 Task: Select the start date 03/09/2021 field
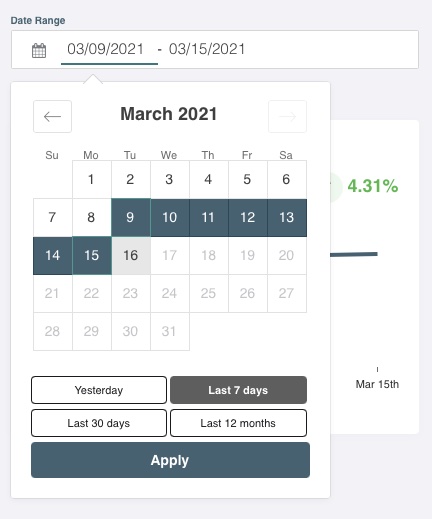point(106,49)
